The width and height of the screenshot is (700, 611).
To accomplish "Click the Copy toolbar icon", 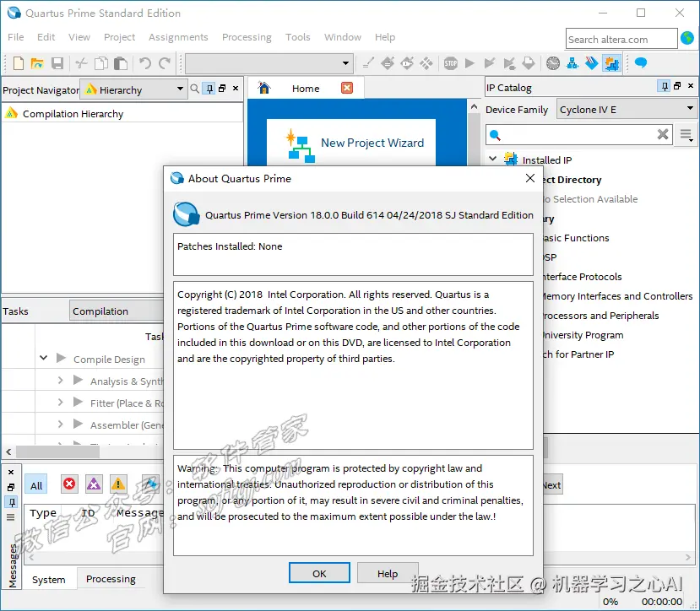I will [x=100, y=63].
